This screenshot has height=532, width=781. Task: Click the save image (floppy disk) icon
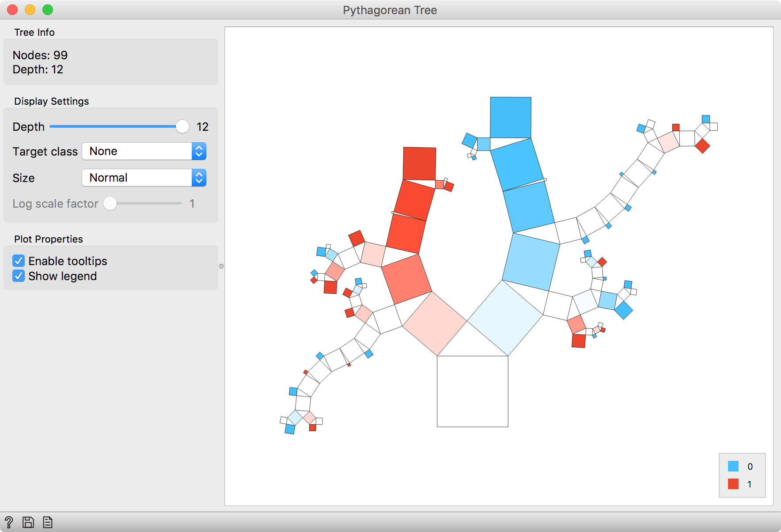28,522
